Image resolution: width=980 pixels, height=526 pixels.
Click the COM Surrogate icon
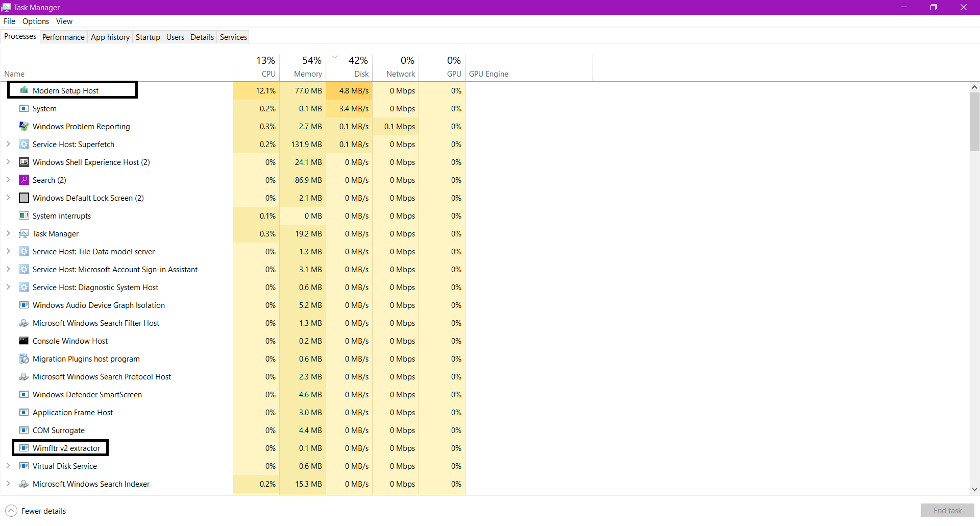(24, 430)
